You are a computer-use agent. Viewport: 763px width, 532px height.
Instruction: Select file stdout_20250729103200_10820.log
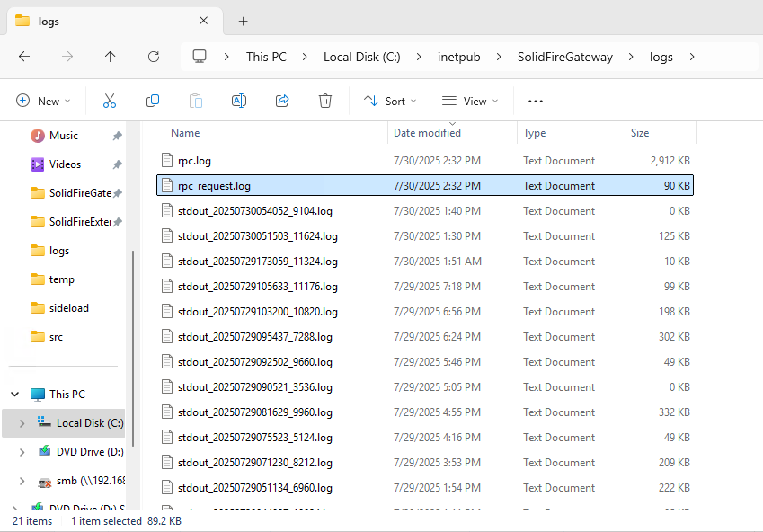pyautogui.click(x=425, y=312)
